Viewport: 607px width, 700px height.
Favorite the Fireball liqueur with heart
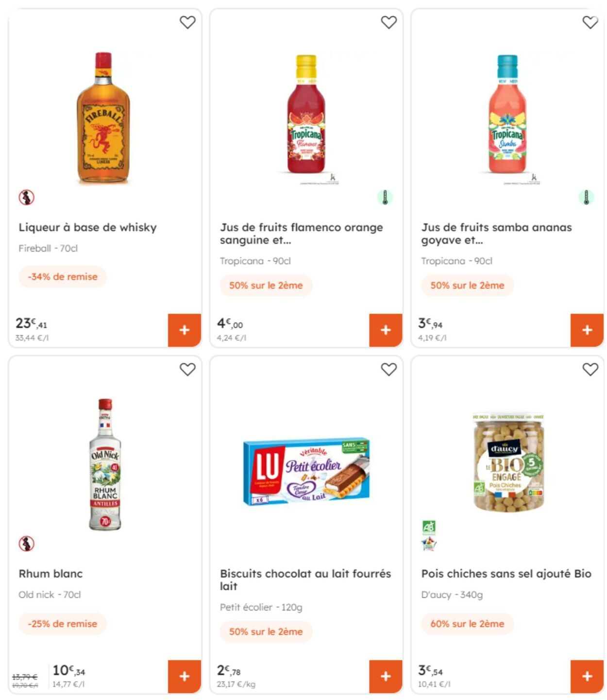click(x=187, y=22)
